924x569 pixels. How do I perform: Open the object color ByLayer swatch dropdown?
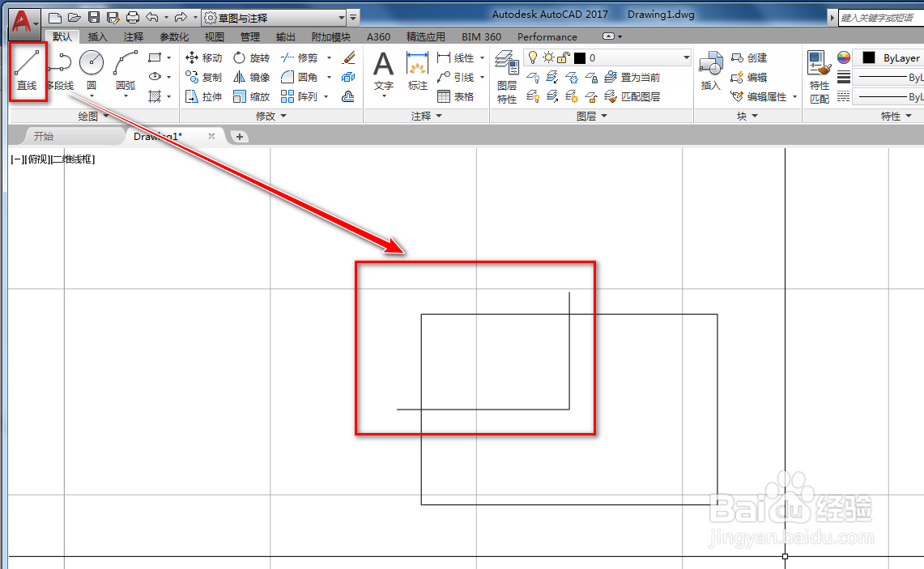point(888,57)
